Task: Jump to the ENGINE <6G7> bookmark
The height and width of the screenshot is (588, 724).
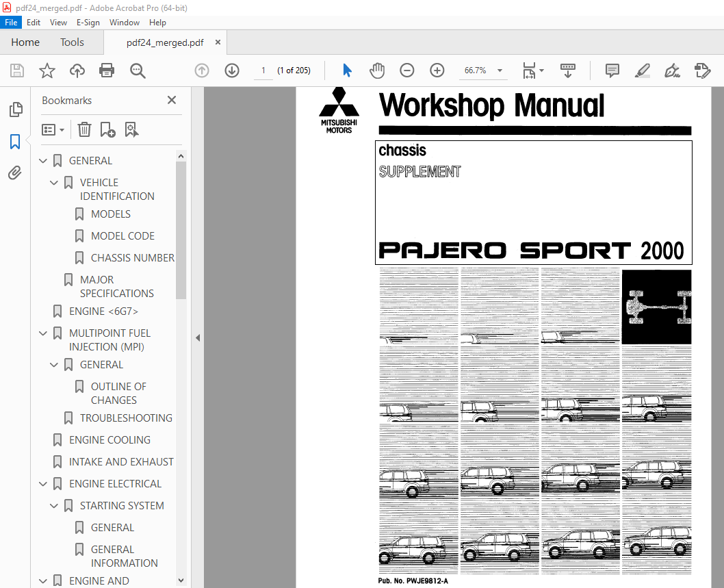Action: (x=103, y=311)
